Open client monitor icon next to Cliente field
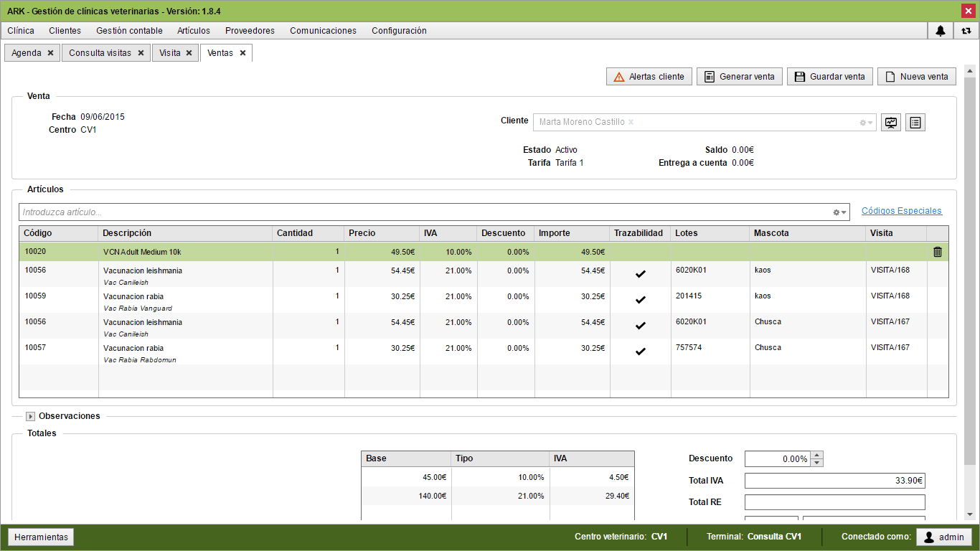The image size is (980, 551). 891,123
